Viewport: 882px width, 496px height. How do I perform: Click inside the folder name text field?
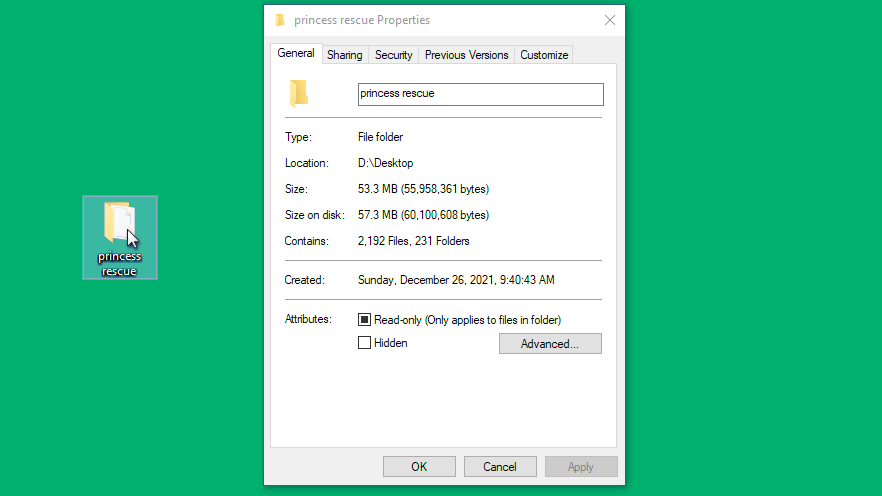tap(480, 94)
